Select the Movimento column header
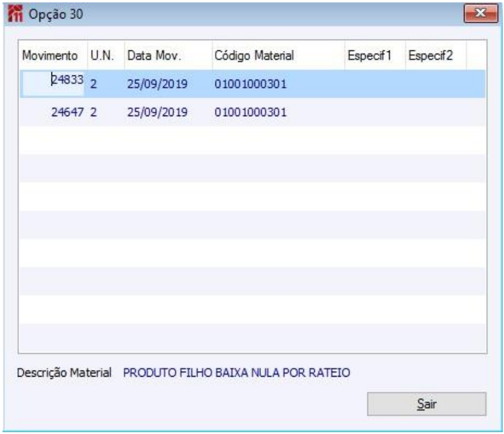The width and height of the screenshot is (504, 434). (x=53, y=55)
